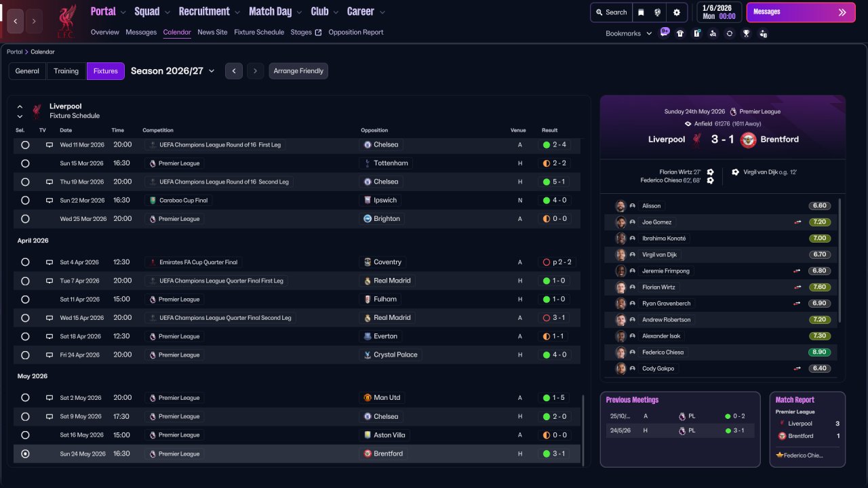868x488 pixels.
Task: Select the radio button for Wed 25 Mar Brighton
Action: pyautogui.click(x=25, y=219)
